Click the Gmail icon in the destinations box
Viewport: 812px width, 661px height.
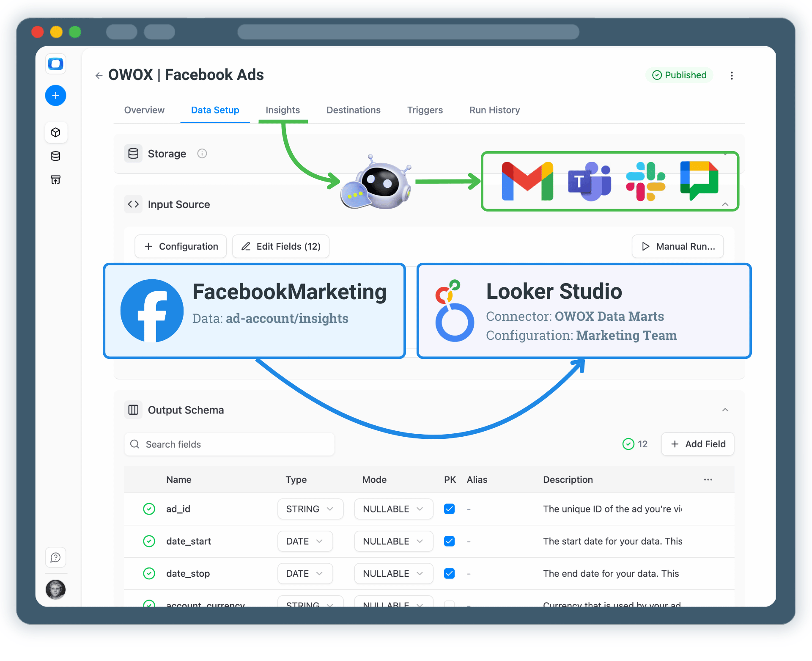point(527,181)
